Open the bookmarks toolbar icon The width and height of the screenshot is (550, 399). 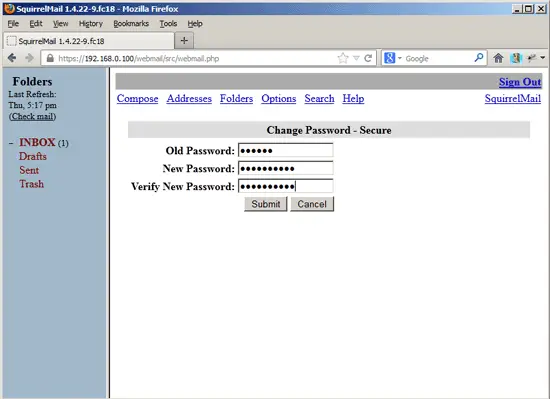(516, 58)
